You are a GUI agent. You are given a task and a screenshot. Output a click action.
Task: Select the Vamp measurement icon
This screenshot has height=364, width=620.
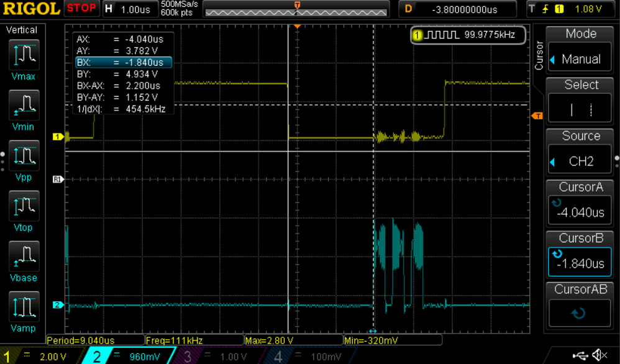pos(24,307)
